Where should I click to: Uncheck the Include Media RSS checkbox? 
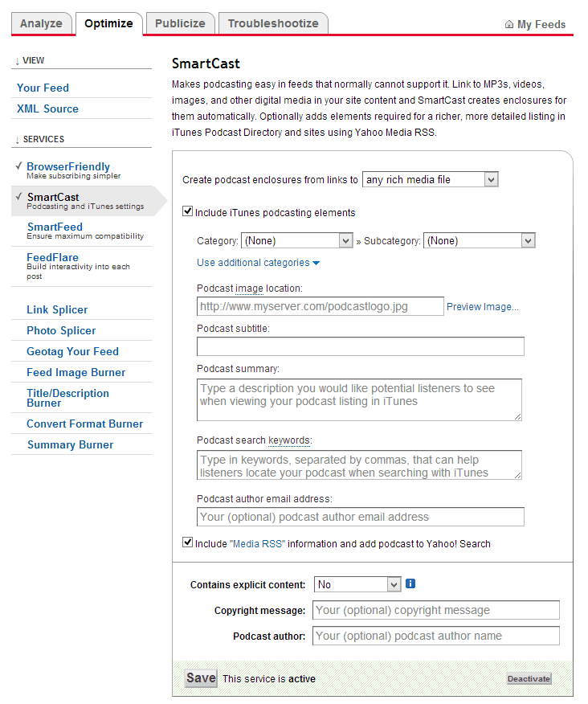[x=188, y=543]
